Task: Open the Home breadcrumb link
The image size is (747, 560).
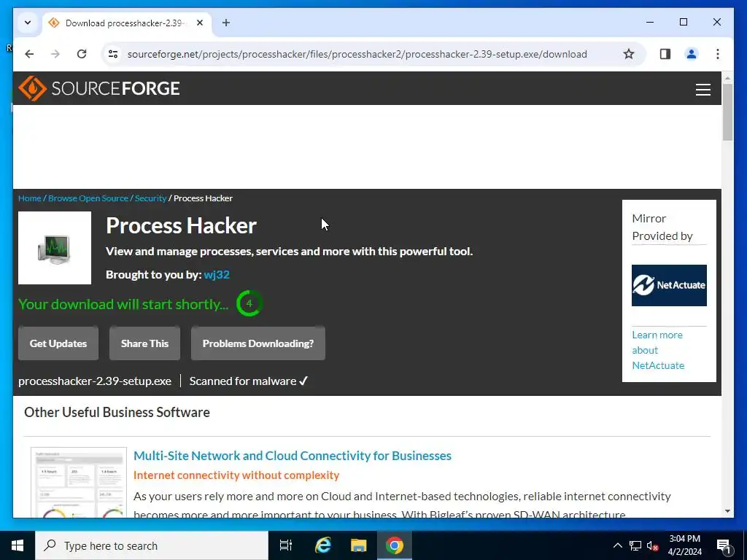Action: (29, 198)
